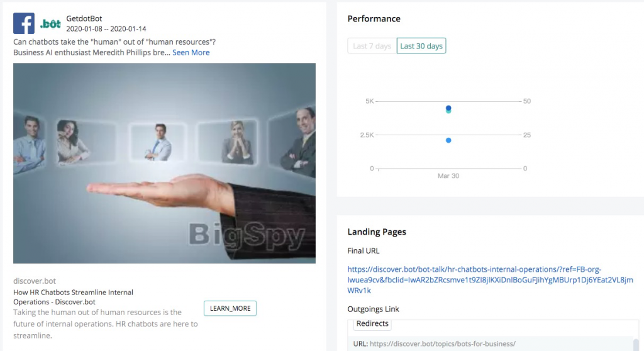Click the Performance section heading
Screen dimensions: 644x351
click(374, 18)
